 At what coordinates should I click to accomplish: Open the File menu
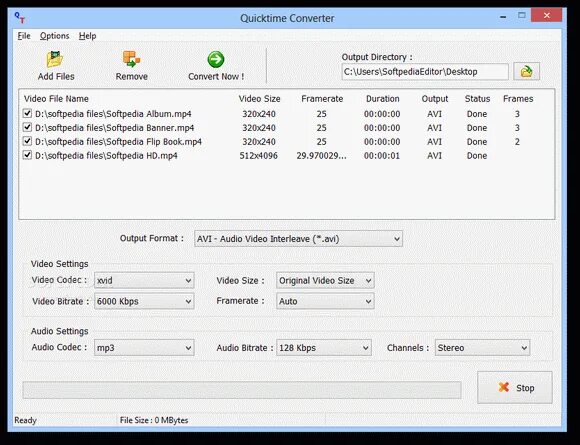click(24, 36)
